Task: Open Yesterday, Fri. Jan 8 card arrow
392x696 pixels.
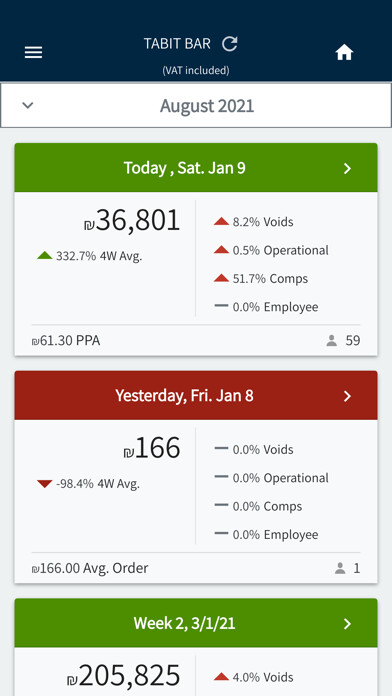Action: click(348, 396)
